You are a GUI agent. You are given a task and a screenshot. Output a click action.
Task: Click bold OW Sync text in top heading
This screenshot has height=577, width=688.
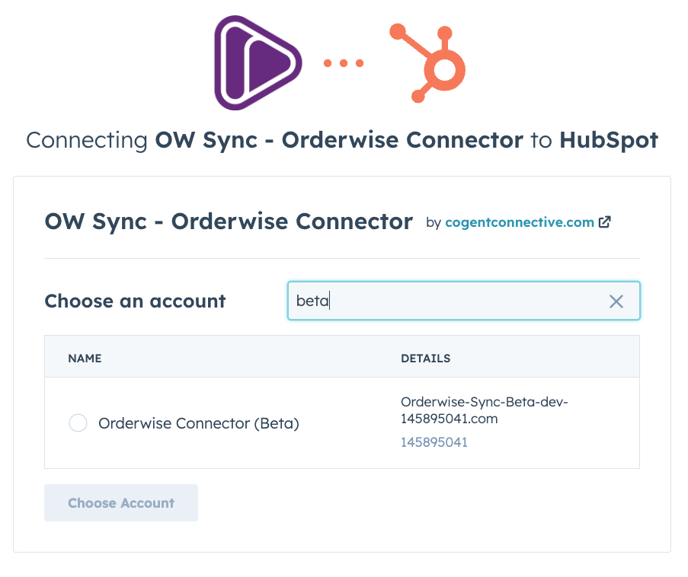pos(206,140)
